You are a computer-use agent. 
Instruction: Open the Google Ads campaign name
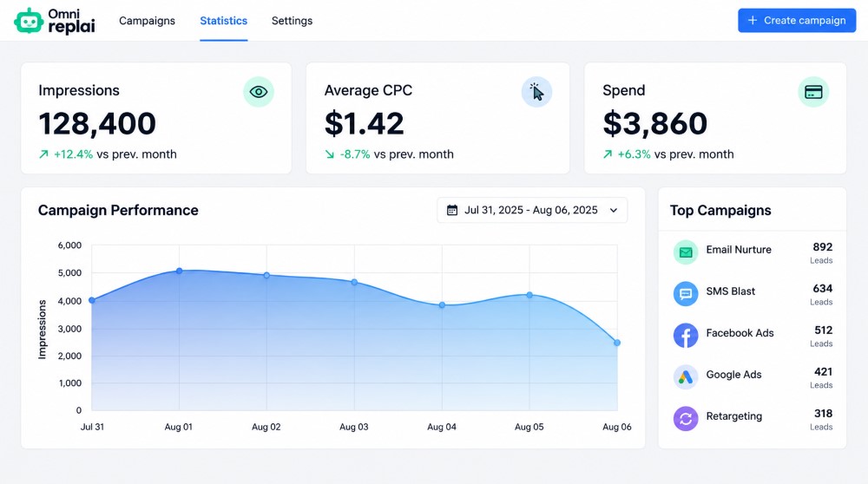733,375
